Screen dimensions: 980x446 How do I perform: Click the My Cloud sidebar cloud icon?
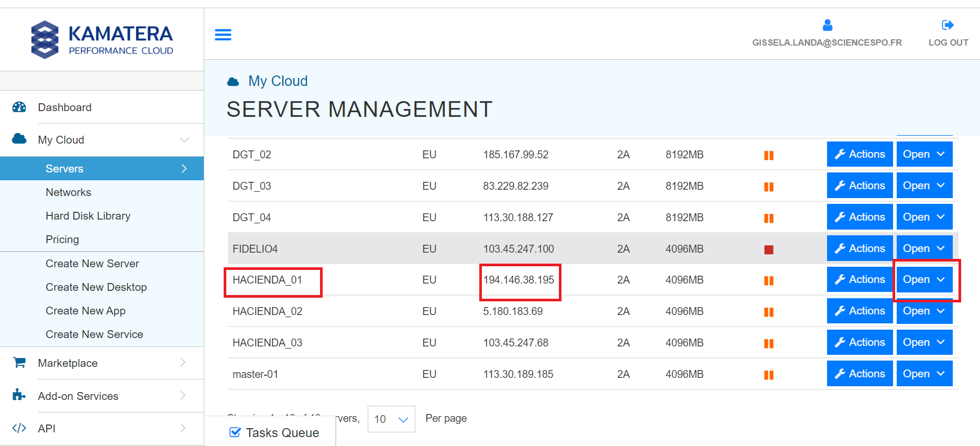[19, 139]
